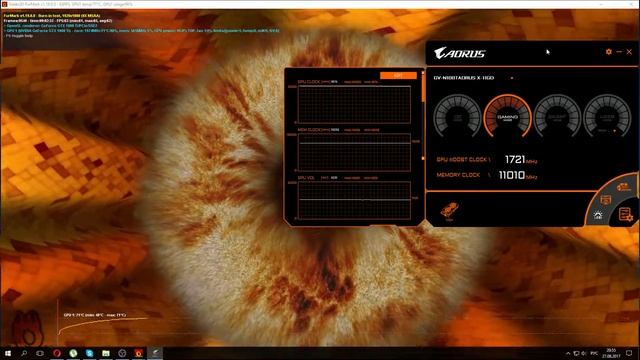
Task: Click the GPU BOOST CLOCK label
Action: tap(461, 160)
